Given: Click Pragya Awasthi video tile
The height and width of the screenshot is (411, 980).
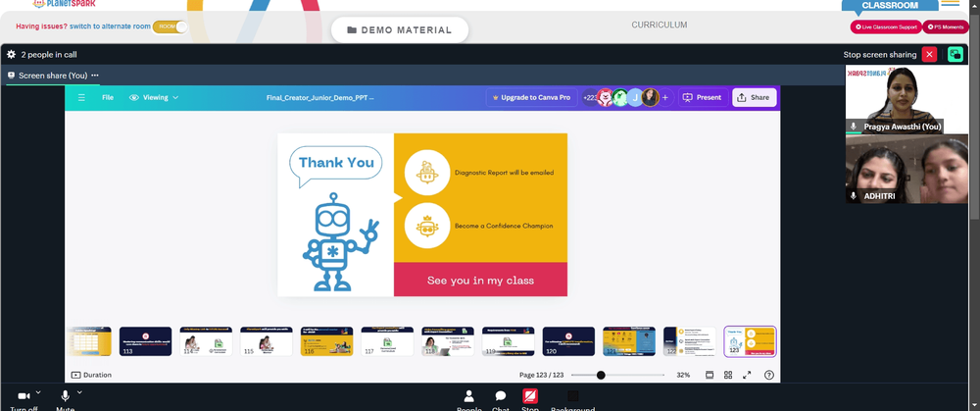Looking at the screenshot, I should pyautogui.click(x=906, y=99).
